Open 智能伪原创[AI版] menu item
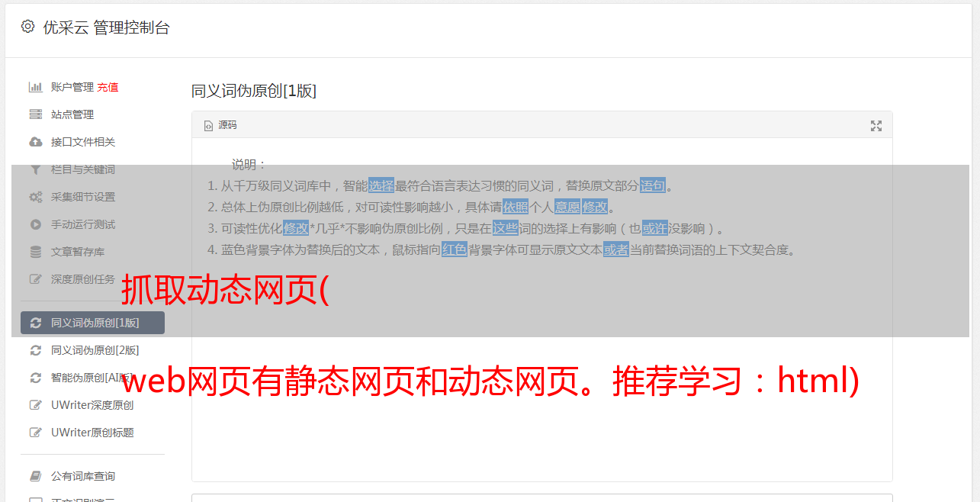Image resolution: width=980 pixels, height=502 pixels. click(92, 378)
